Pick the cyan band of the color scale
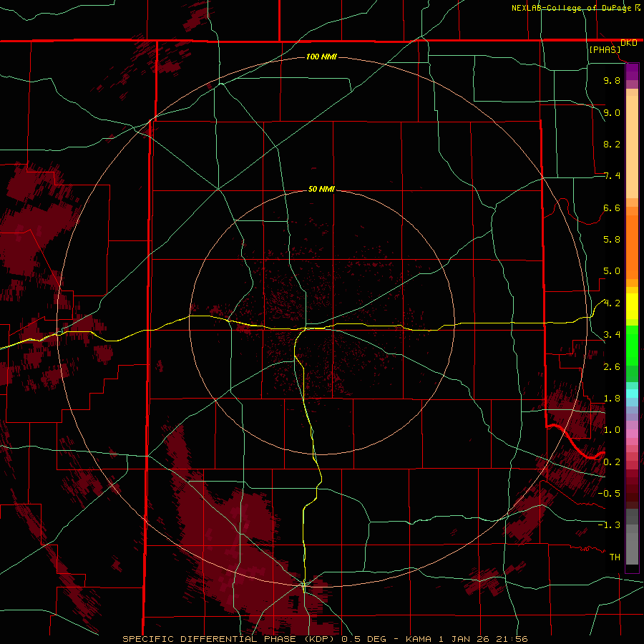The image size is (644, 644). (x=632, y=393)
